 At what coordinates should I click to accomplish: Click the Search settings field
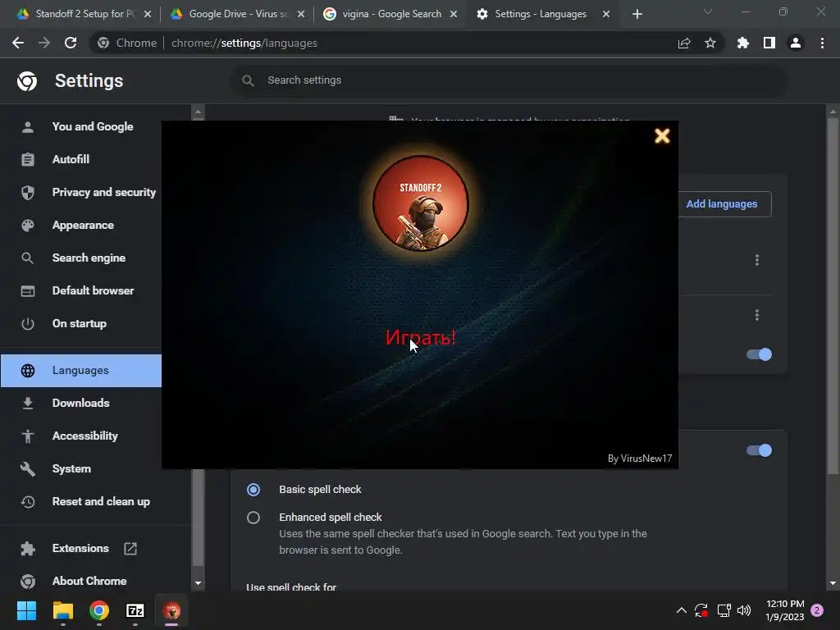tap(509, 80)
